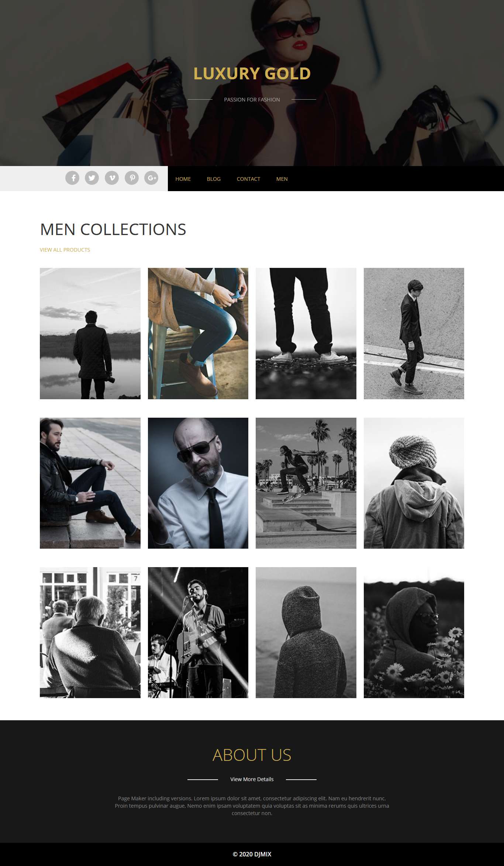Open the white sneakers legs photo
504x866 pixels.
tap(306, 333)
